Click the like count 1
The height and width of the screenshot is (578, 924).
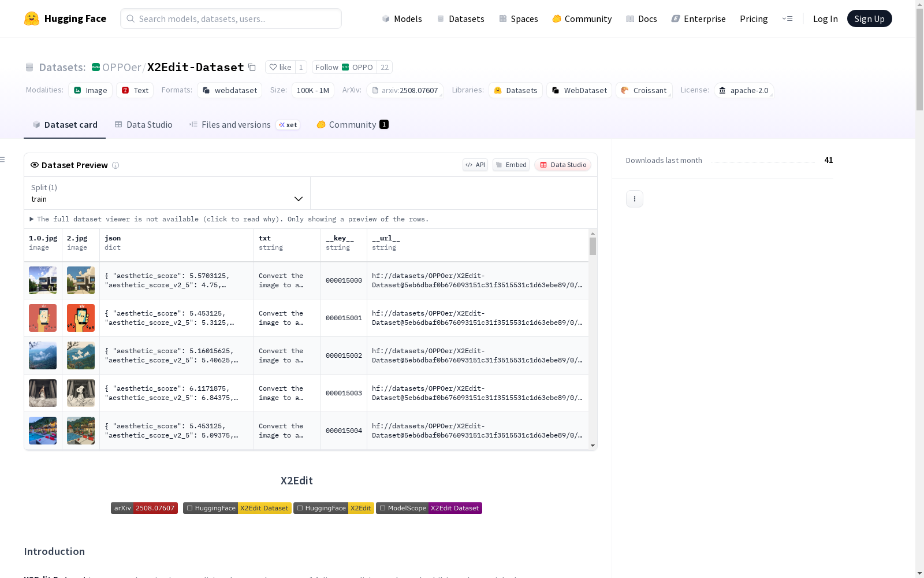pos(301,67)
